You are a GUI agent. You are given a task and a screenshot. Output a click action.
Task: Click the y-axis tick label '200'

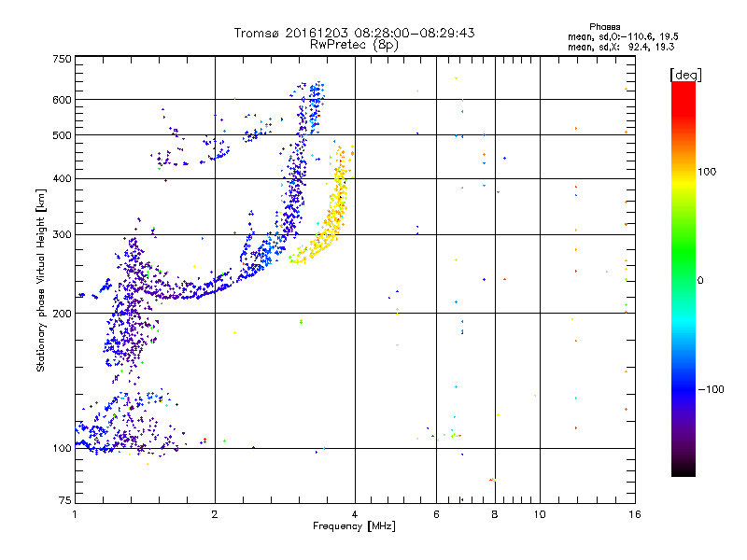tap(62, 314)
